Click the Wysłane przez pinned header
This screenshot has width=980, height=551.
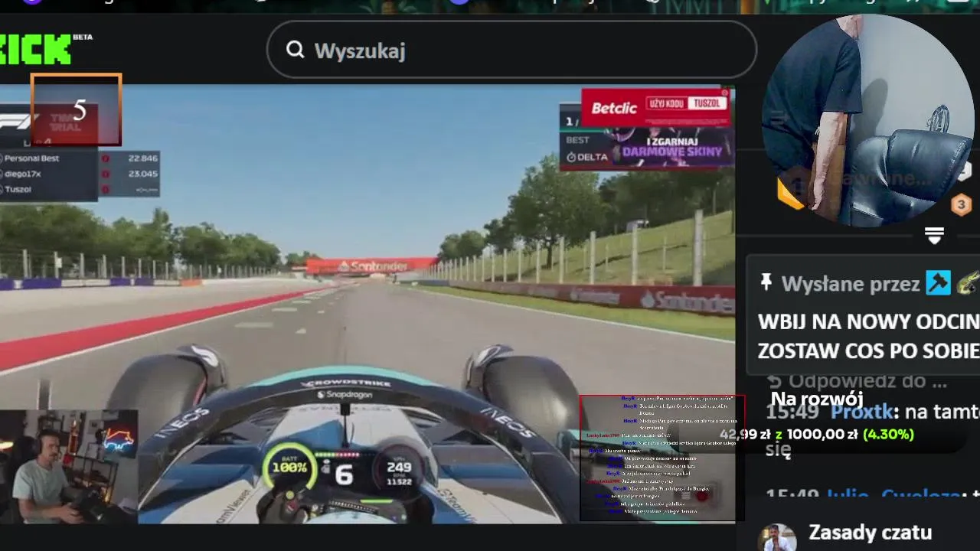click(x=850, y=284)
